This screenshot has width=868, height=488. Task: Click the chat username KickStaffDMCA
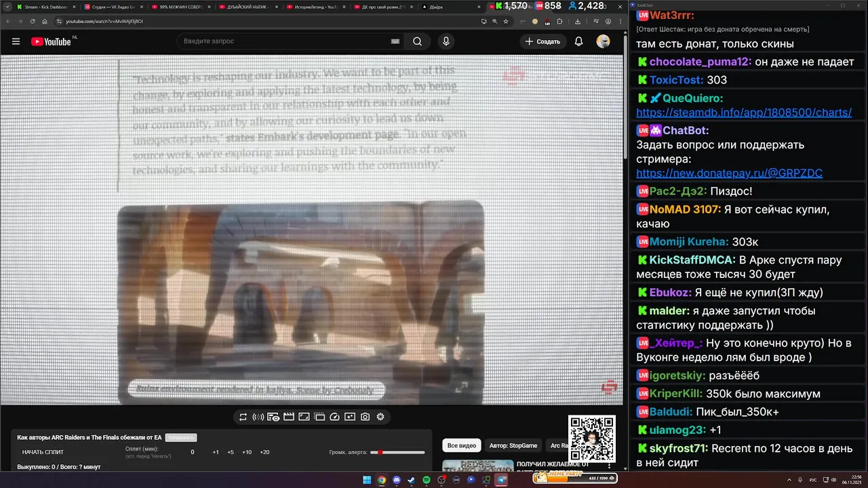coord(692,260)
